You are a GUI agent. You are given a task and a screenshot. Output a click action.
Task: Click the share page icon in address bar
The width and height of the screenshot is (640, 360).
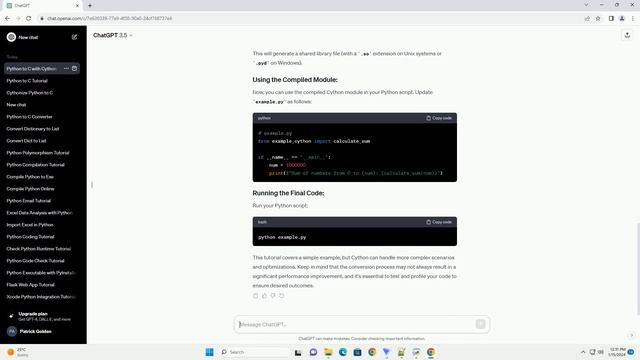[587, 18]
